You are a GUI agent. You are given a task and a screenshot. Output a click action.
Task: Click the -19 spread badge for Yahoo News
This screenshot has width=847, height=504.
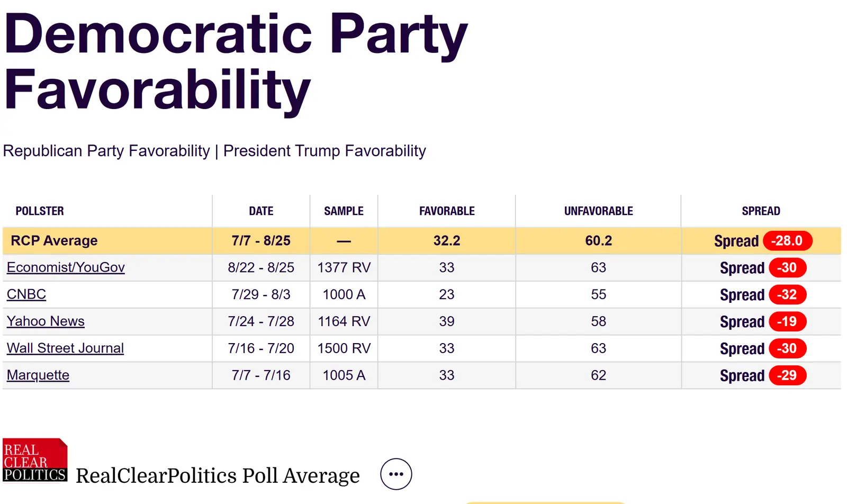787,321
